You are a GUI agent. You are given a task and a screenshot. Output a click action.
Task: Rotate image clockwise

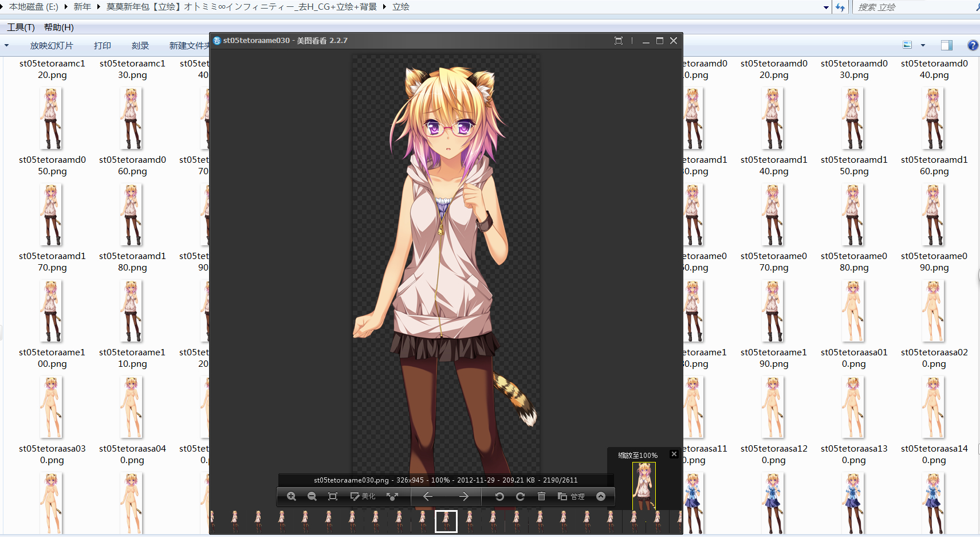pyautogui.click(x=520, y=496)
